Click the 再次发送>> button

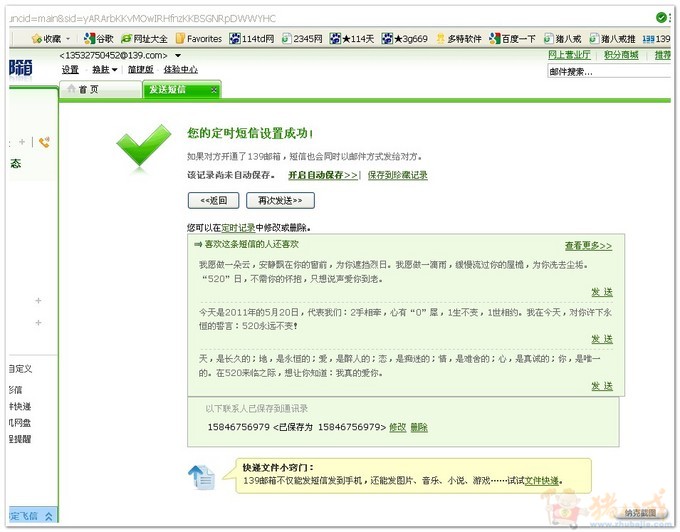point(280,200)
